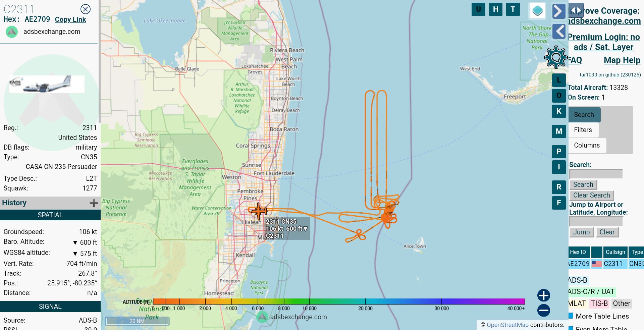Enable the More Table Lines checkbox
Screen dimensions: 644x330
coord(571,316)
